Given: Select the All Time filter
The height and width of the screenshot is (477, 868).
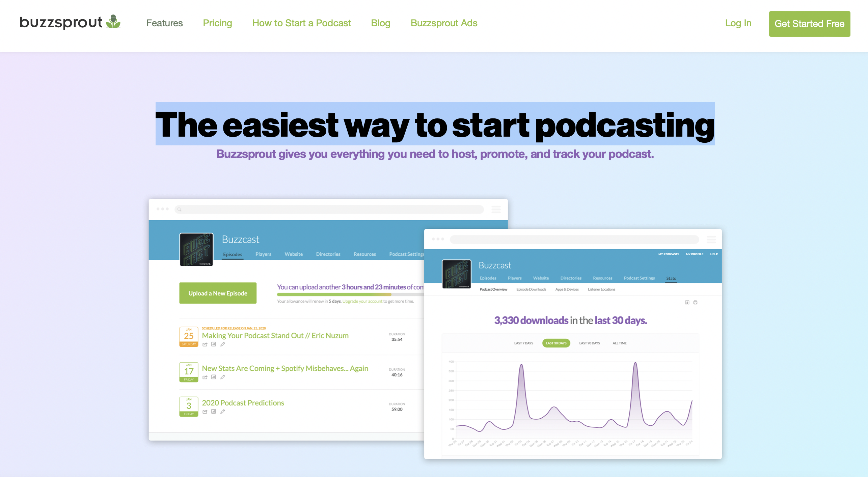Looking at the screenshot, I should (x=619, y=343).
